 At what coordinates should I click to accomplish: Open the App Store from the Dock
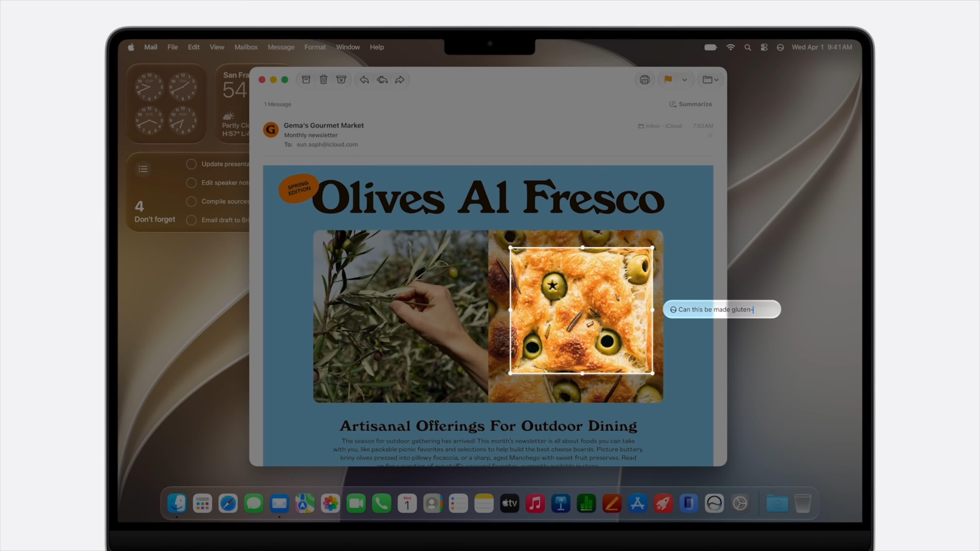point(638,503)
